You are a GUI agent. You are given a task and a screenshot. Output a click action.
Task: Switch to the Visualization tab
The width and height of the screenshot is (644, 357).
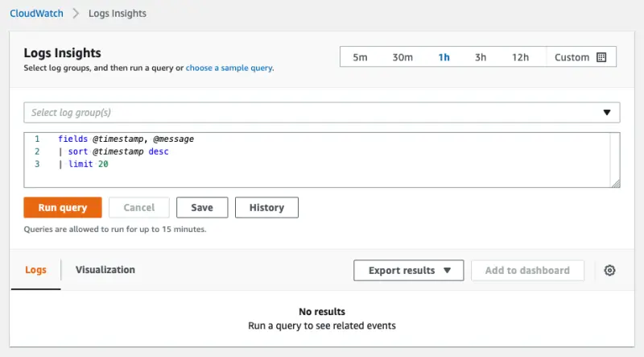coord(105,270)
